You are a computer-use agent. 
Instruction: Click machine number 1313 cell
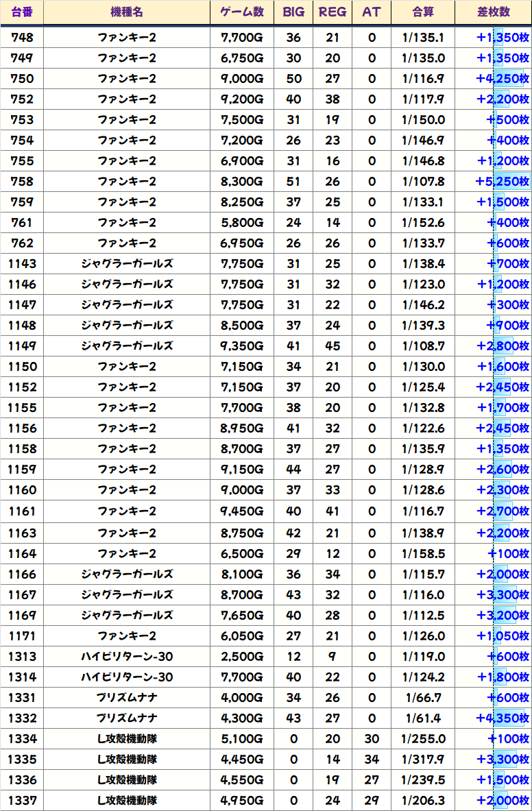(x=22, y=657)
